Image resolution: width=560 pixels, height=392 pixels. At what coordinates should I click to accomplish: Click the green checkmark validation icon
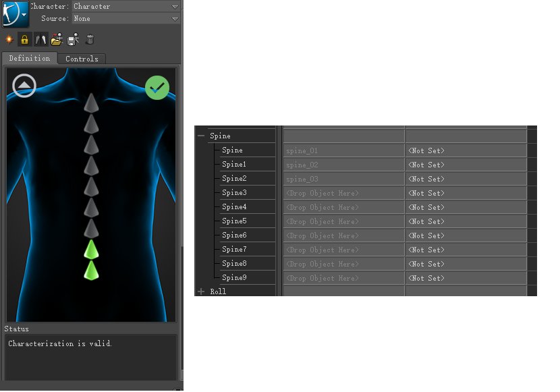[x=157, y=88]
